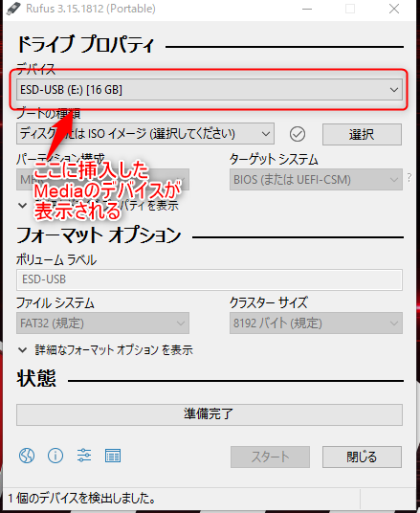Click the 選択 button
420x513 pixels.
pyautogui.click(x=362, y=134)
